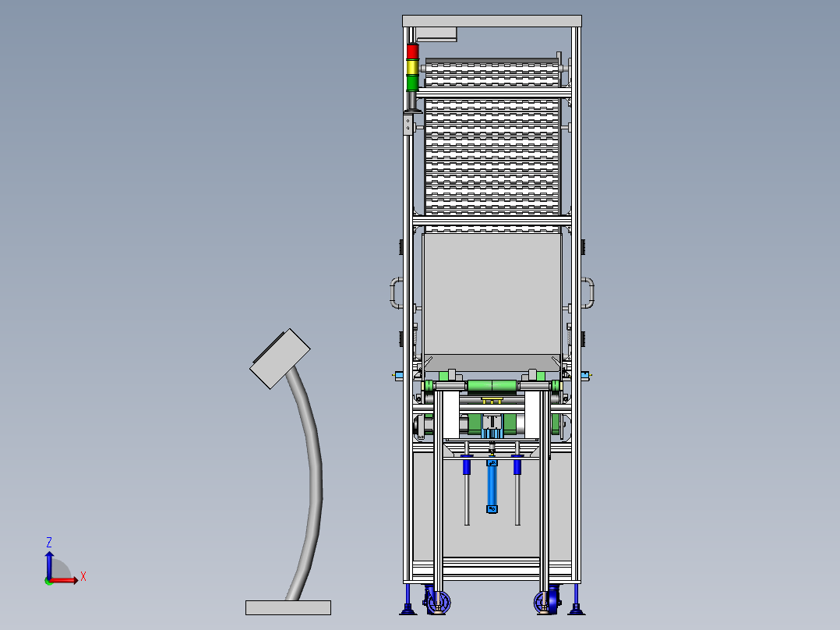Click the Z label above the triad
This screenshot has height=630, width=840.
(49, 542)
